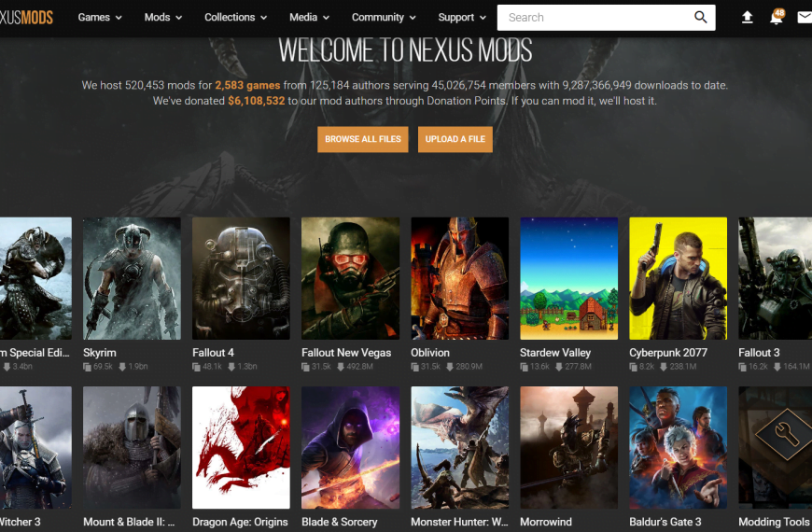
Task: Click Fallout New Vegas file count icon
Action: 305,367
